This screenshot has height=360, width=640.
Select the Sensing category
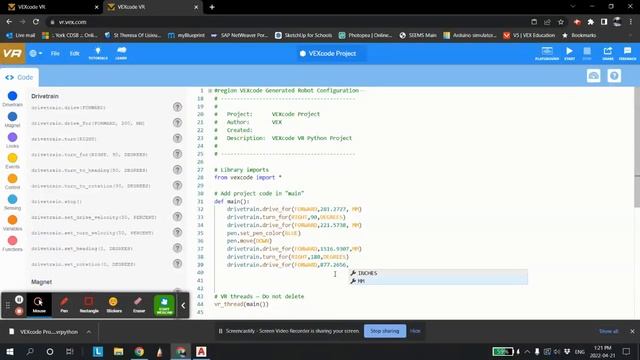click(12, 202)
